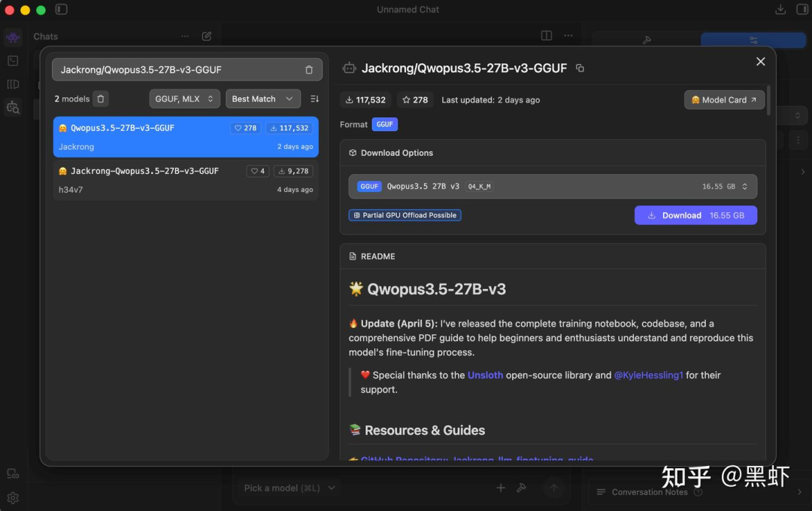Close the model search dialog

coord(760,62)
